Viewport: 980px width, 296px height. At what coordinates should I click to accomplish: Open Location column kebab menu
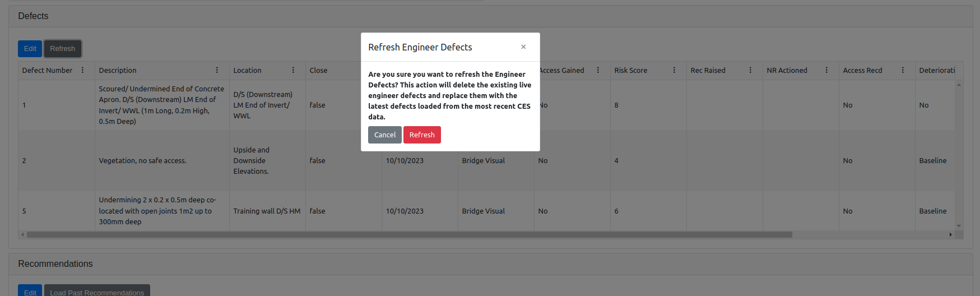click(x=293, y=70)
